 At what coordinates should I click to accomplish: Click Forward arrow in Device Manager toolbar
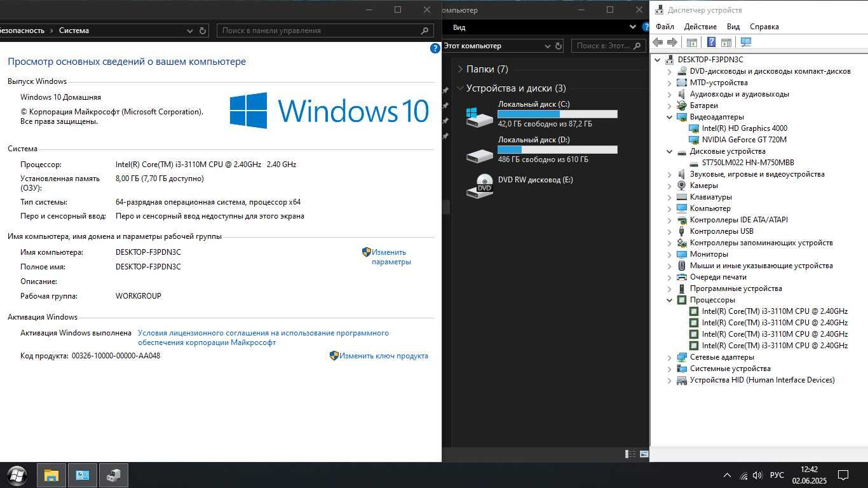pyautogui.click(x=672, y=43)
